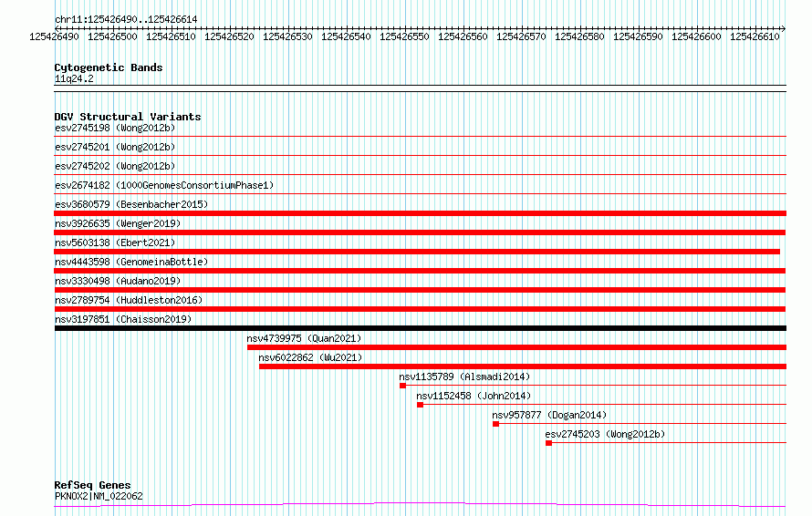Open variant esv3680579 (Besenbacher2015)

pyautogui.click(x=131, y=204)
